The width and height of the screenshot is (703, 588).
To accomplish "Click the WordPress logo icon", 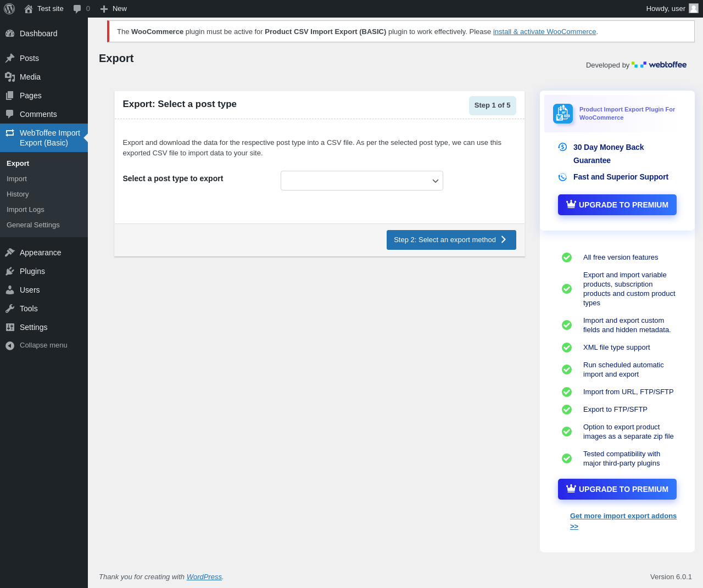I will [x=9, y=9].
